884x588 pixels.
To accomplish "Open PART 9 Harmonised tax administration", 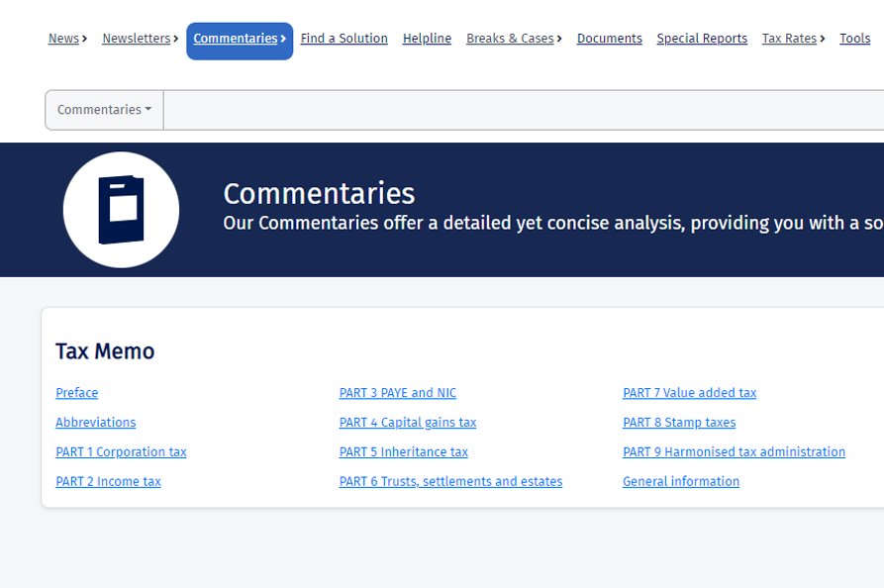I will (734, 452).
